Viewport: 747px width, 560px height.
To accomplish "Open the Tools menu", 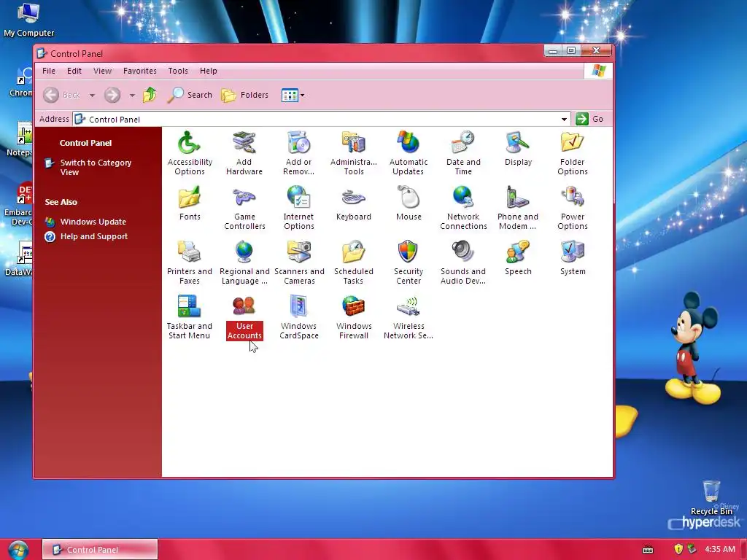I will 178,71.
